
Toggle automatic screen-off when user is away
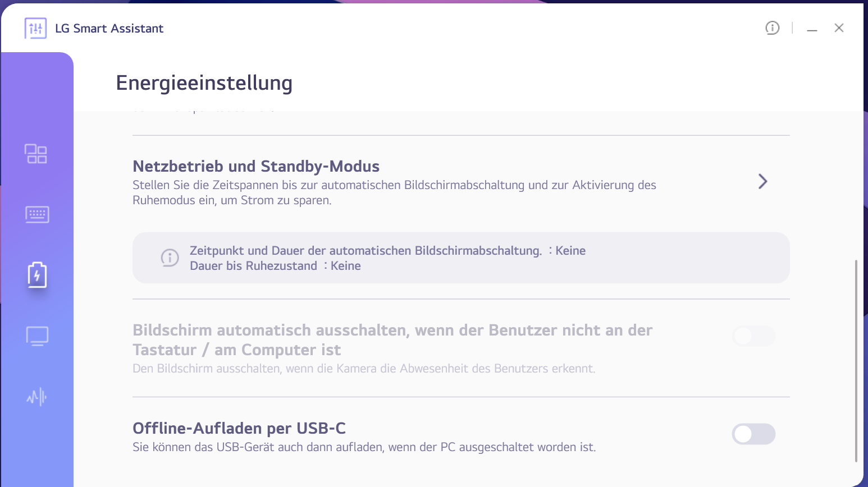click(753, 336)
